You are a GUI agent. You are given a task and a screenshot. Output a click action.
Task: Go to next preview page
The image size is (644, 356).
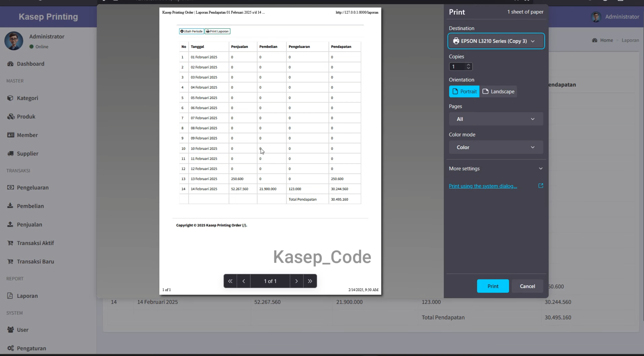tap(297, 281)
